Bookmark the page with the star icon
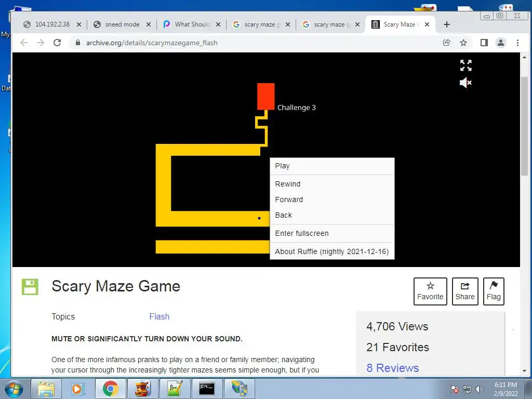The height and width of the screenshot is (399, 532). click(x=463, y=43)
